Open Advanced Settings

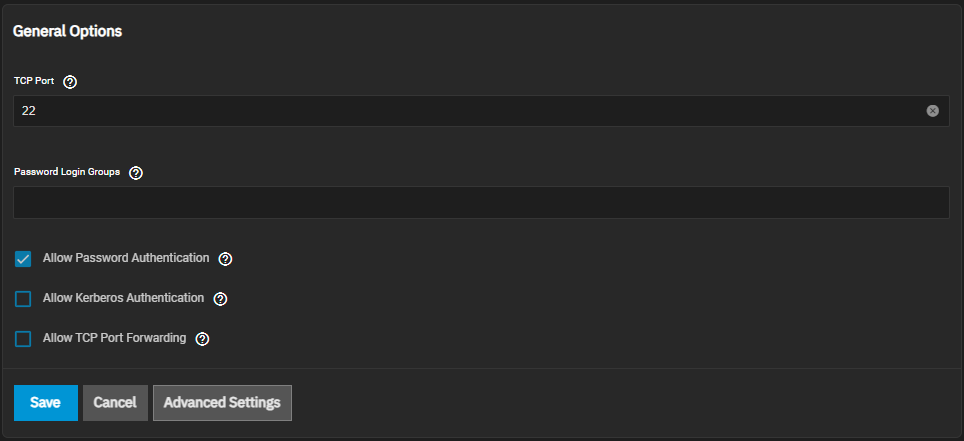pos(222,403)
